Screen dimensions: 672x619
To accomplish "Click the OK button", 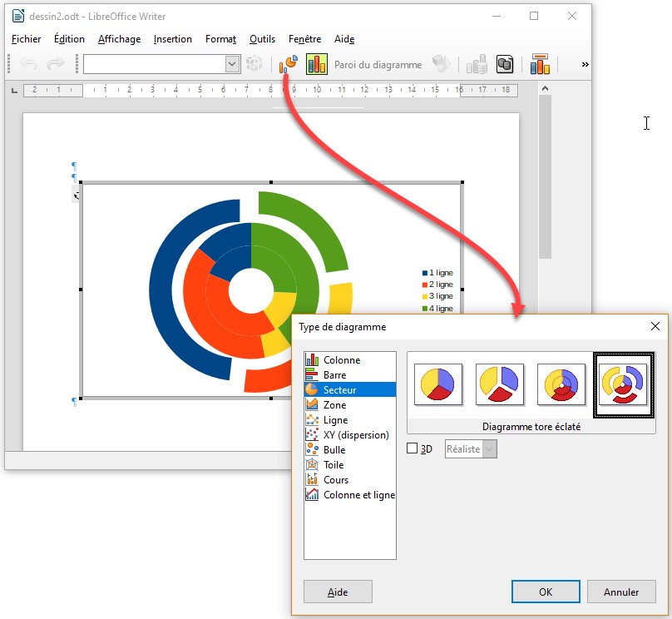I will 546,592.
